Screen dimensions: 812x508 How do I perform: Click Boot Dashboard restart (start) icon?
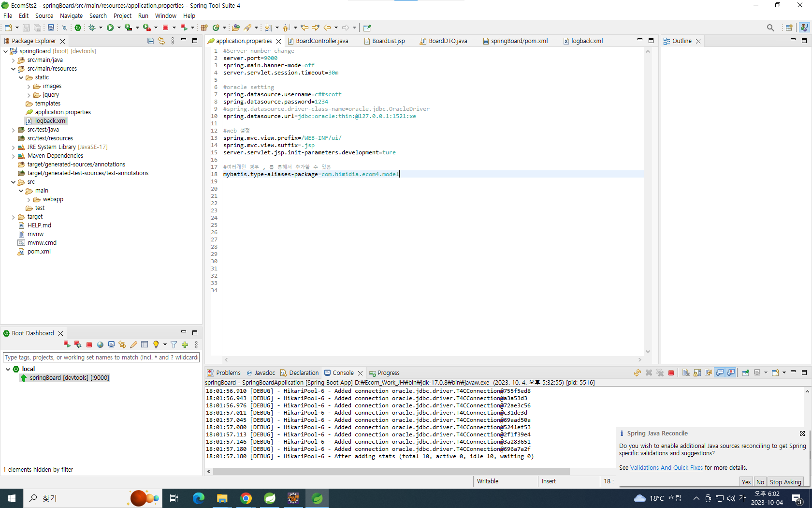coord(67,344)
